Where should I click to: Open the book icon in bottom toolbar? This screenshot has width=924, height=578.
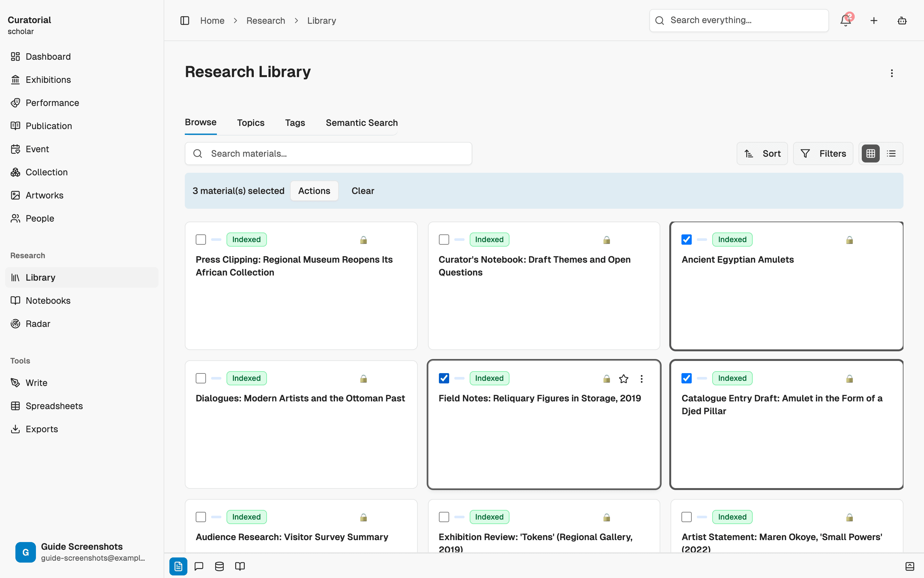(x=240, y=566)
